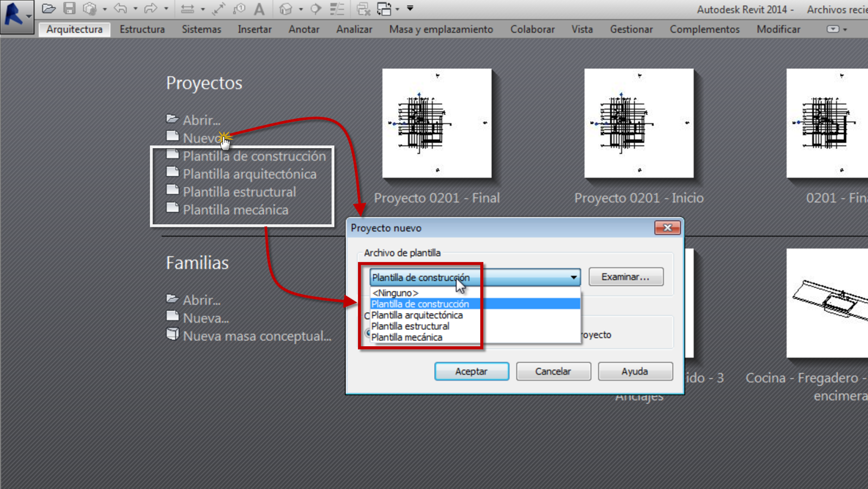Click the page icon beside Nueva under Familias
Viewport: 868px width, 489px height.
[173, 316]
